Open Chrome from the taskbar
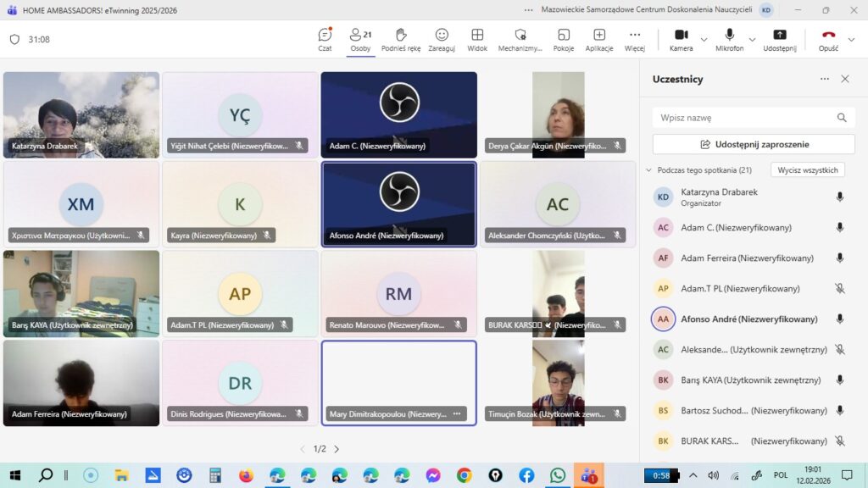Viewport: 868px width, 488px height. (465, 474)
